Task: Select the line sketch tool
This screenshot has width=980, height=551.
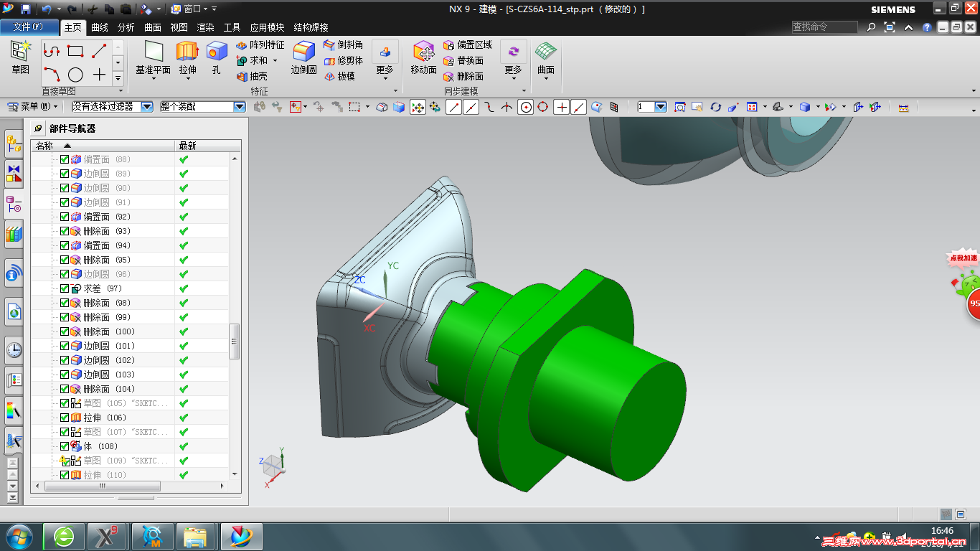Action: [x=99, y=51]
